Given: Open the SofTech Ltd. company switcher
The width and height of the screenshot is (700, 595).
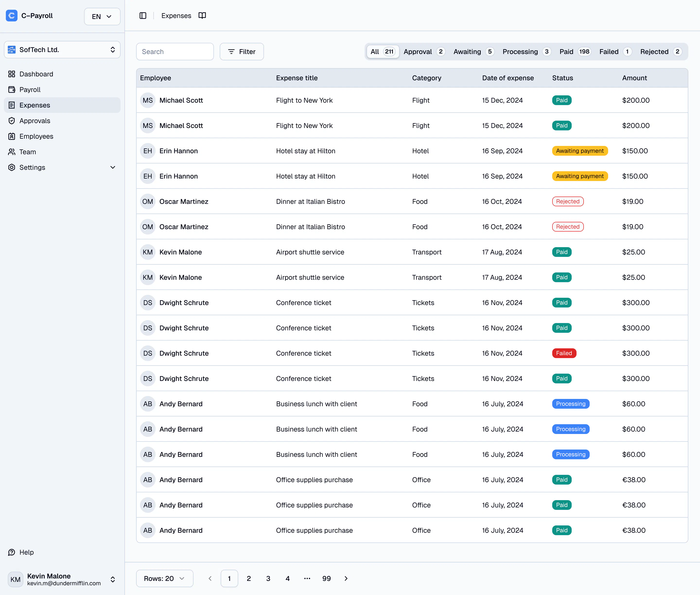Looking at the screenshot, I should (x=62, y=50).
